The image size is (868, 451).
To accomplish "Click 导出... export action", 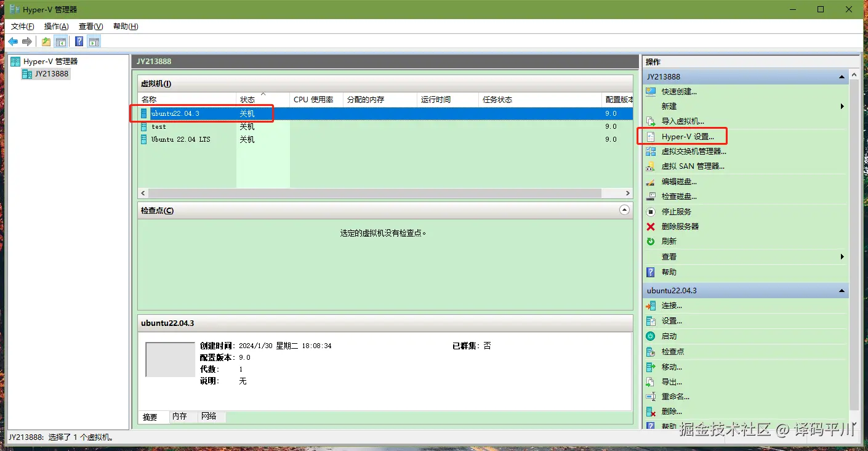I will 672,382.
